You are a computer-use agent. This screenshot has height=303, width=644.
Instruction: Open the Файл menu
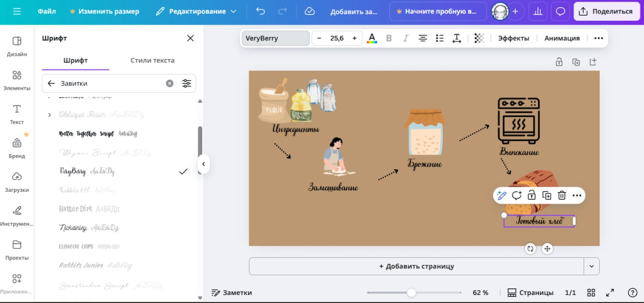47,11
